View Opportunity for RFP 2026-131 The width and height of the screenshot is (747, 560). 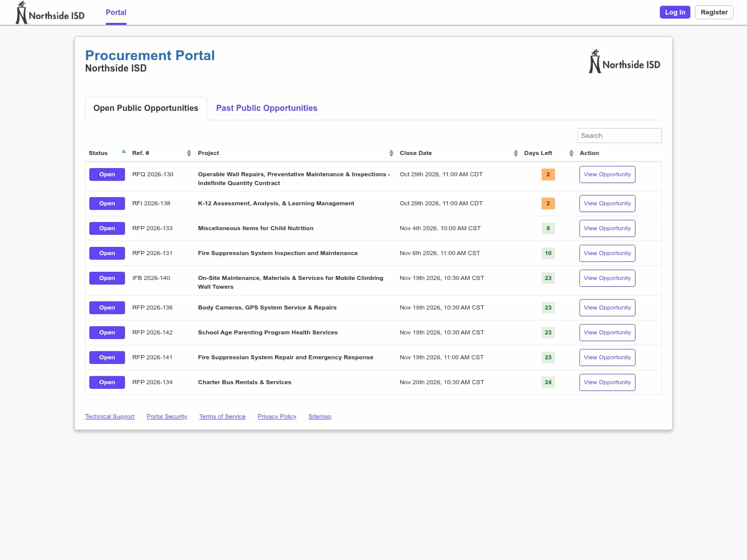[x=607, y=253]
